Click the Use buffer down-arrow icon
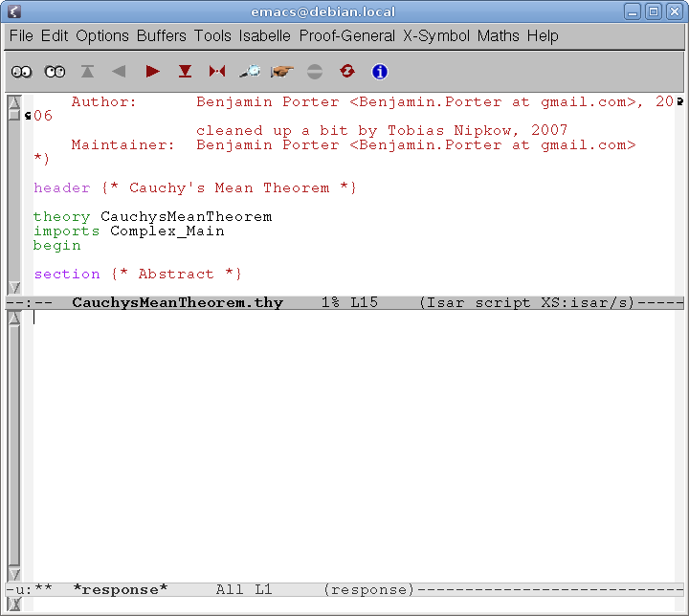The height and width of the screenshot is (616, 689). [x=185, y=72]
